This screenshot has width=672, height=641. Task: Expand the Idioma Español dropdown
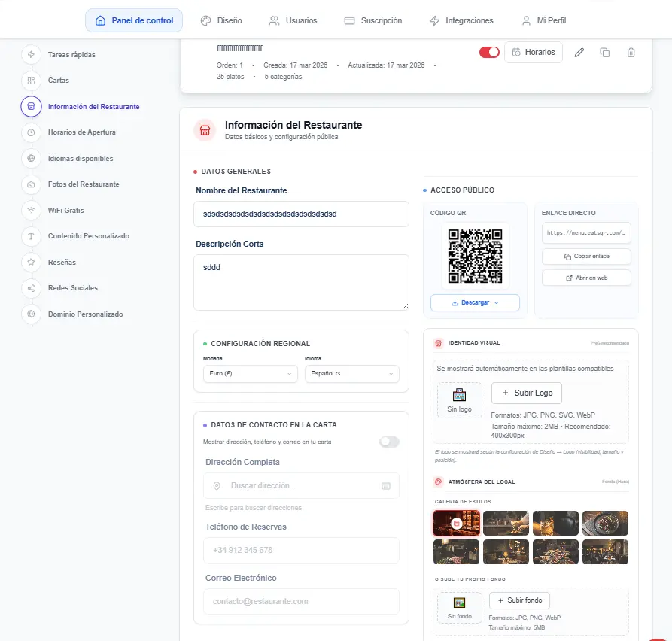point(351,374)
